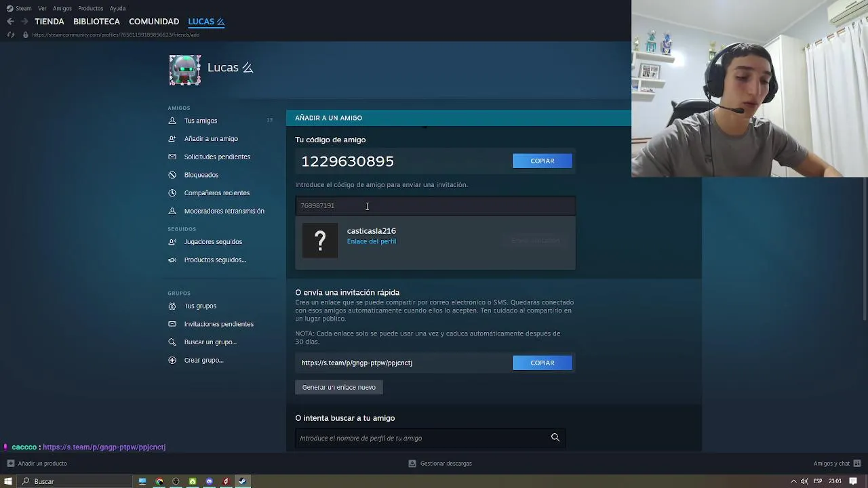Open Invitaciones pendientes

click(x=219, y=324)
